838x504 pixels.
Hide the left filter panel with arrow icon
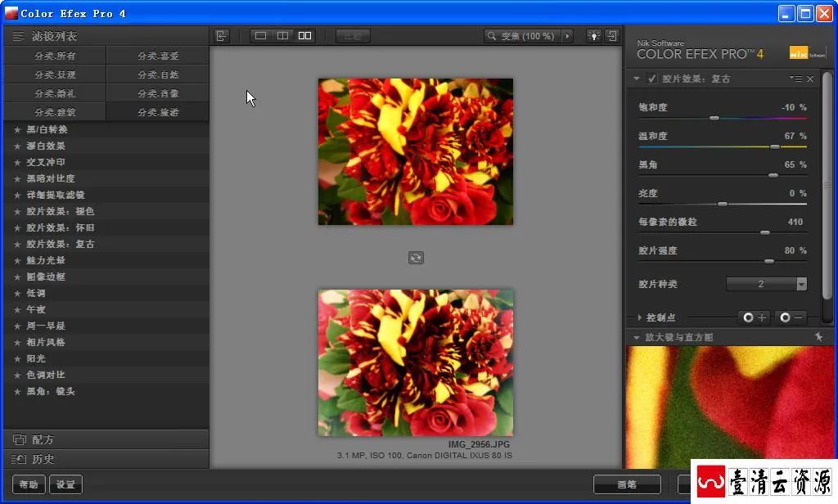click(221, 36)
